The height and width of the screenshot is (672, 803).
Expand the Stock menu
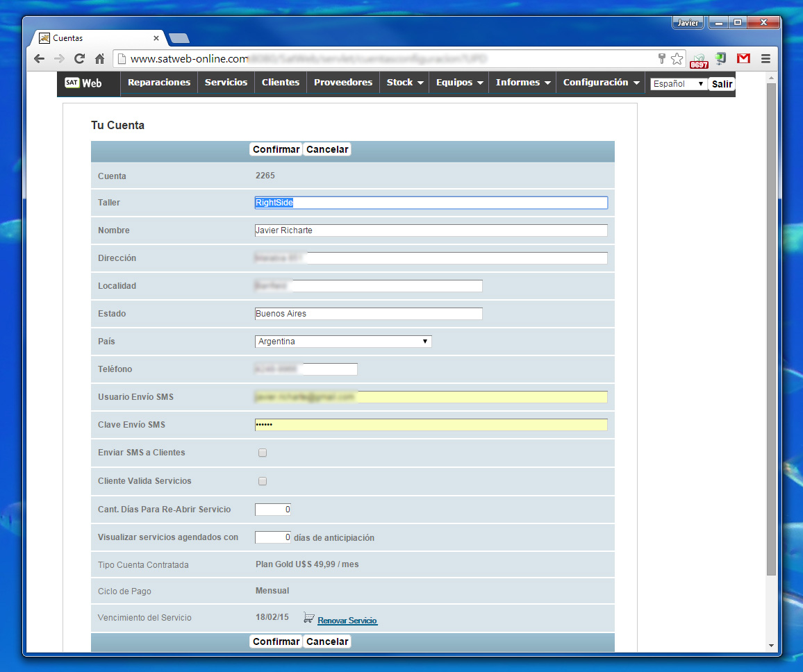(404, 83)
